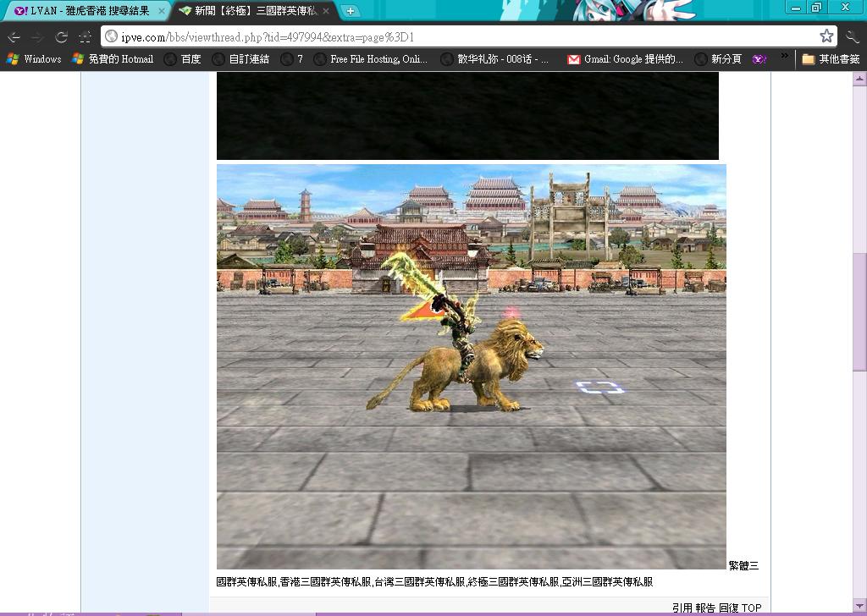The width and height of the screenshot is (867, 616).
Task: Open the Windows bookmark
Action: click(x=34, y=58)
